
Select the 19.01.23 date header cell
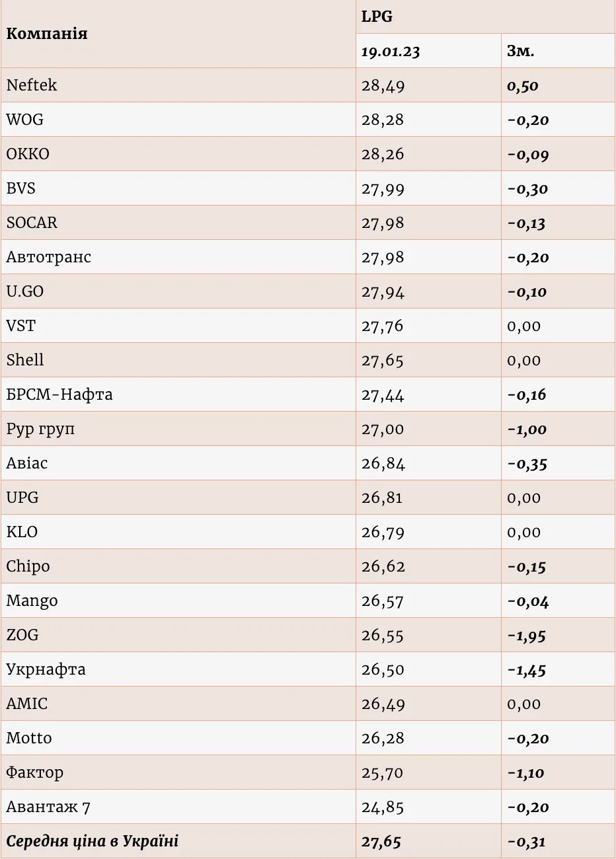coord(391,51)
